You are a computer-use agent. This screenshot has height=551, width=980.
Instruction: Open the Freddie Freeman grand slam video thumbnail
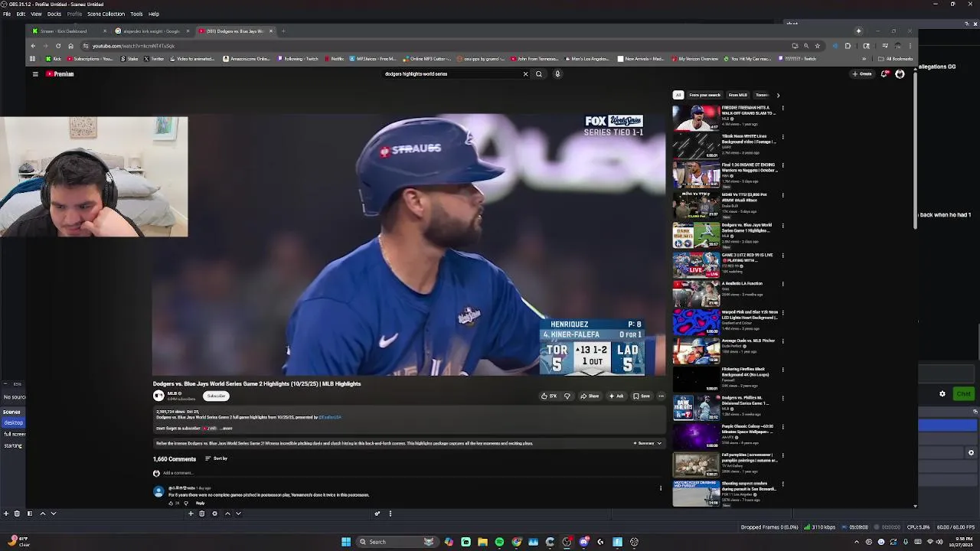[696, 117]
